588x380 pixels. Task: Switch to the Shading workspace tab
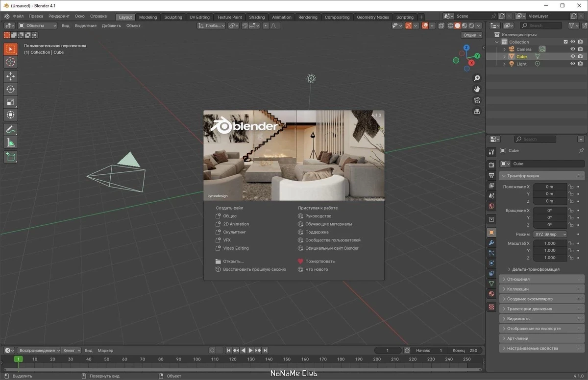coord(257,17)
